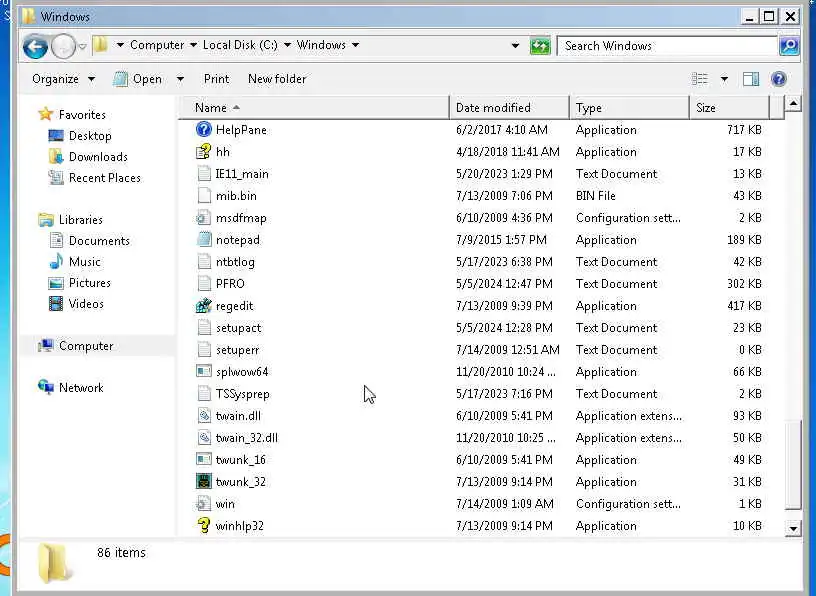The height and width of the screenshot is (596, 816).
Task: Select Downloads under Favorites
Action: click(x=98, y=157)
